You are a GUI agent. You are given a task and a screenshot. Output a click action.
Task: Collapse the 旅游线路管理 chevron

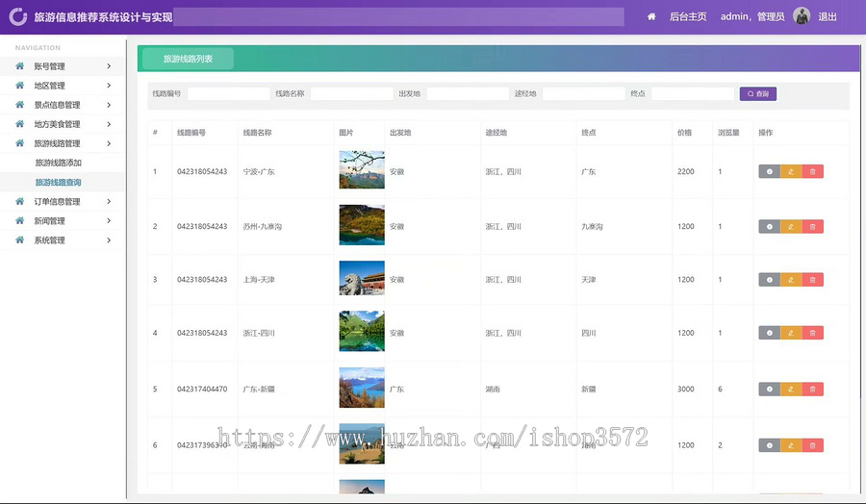109,143
